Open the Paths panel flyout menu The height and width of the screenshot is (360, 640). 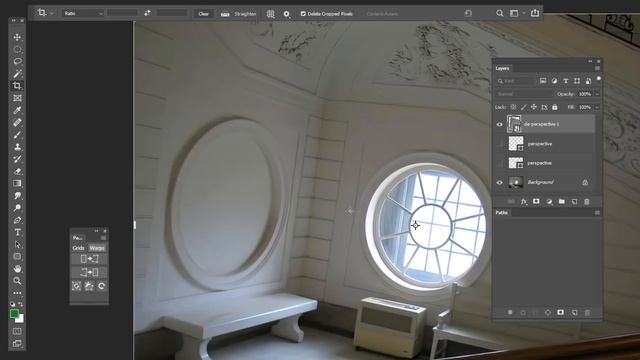(x=597, y=213)
